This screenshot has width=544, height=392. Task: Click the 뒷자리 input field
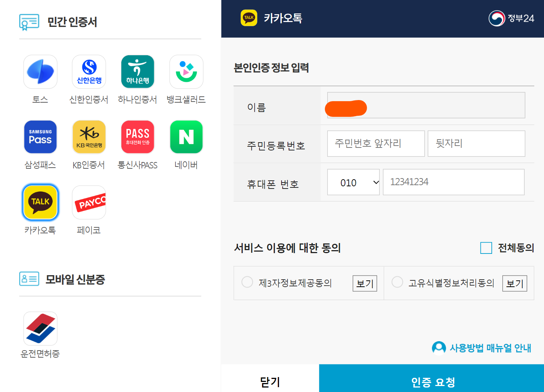coord(476,144)
